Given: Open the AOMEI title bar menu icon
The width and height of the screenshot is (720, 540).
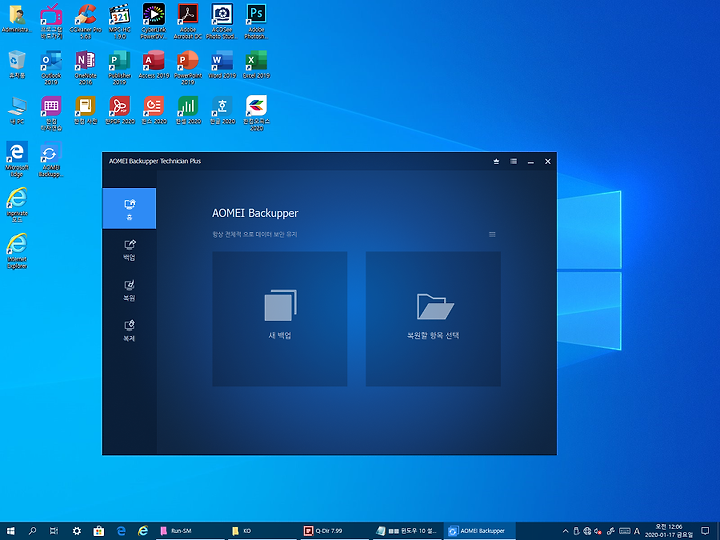Looking at the screenshot, I should coord(513,161).
